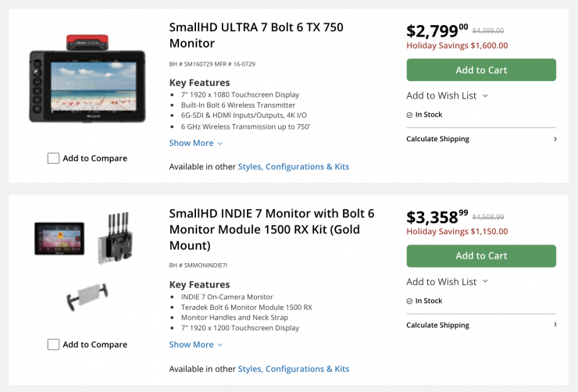This screenshot has width=578, height=392.
Task: Click Calculate Shipping arrow for ULTRA 7
Action: tap(555, 139)
